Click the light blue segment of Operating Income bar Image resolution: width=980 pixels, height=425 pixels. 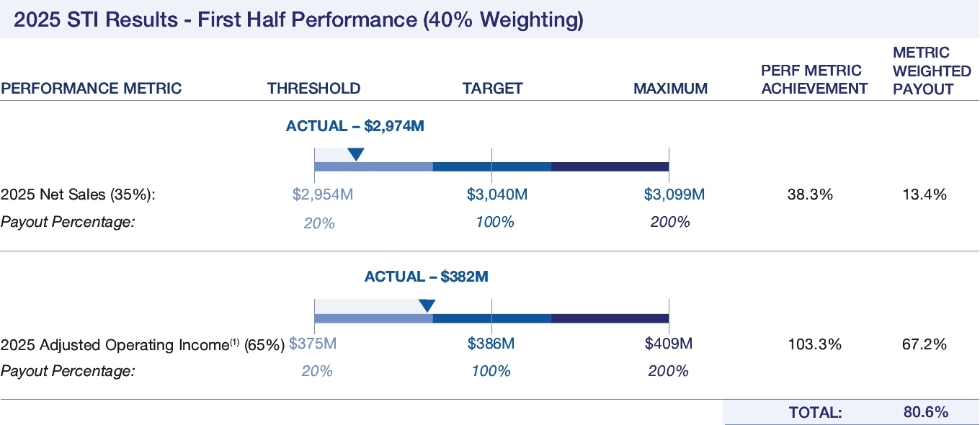point(373,318)
